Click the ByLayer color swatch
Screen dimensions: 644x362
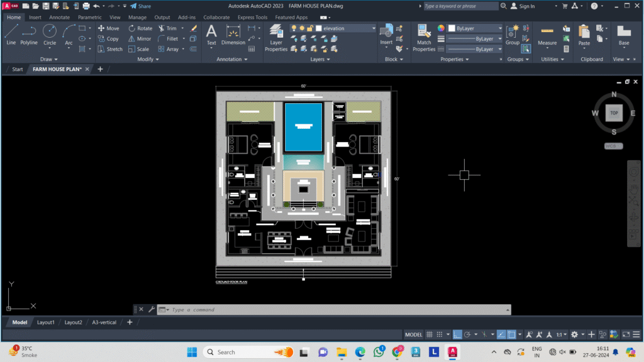452,28
